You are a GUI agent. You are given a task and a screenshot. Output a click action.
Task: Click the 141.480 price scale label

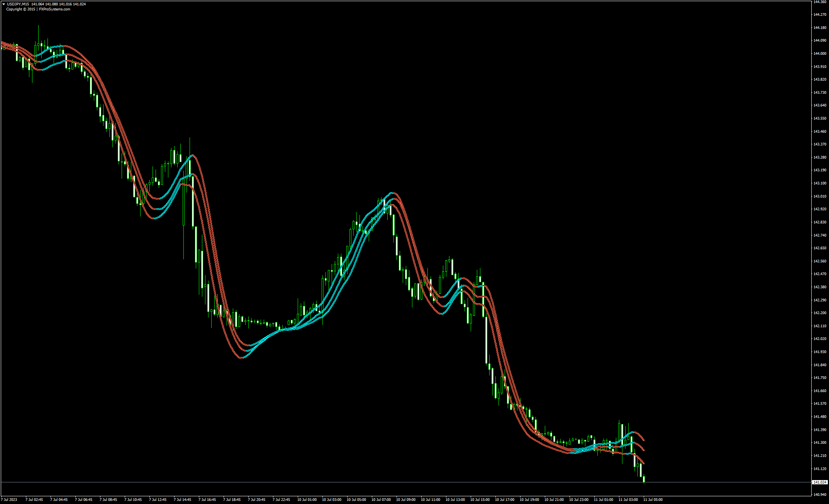(820, 417)
